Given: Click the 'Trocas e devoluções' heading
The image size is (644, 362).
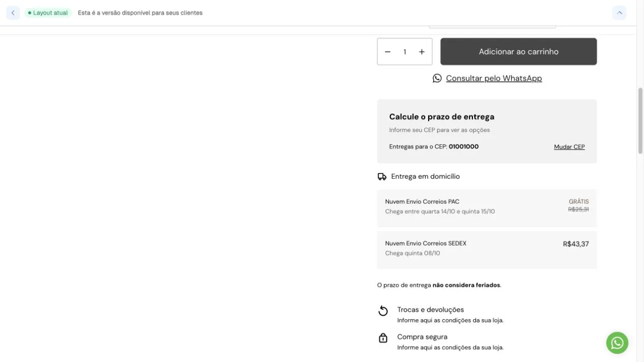Looking at the screenshot, I should pyautogui.click(x=431, y=310).
